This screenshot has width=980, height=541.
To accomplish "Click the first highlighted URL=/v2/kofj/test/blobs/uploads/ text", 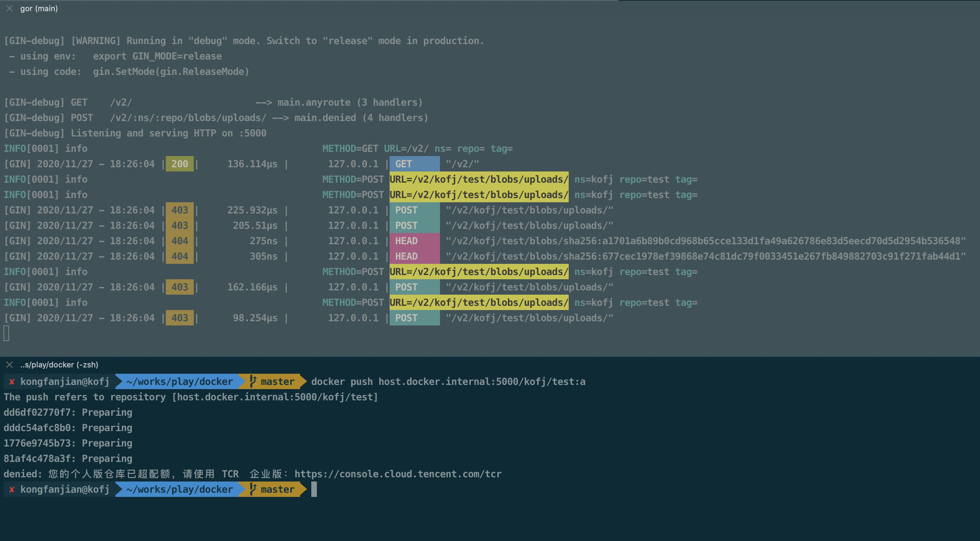I will point(478,179).
